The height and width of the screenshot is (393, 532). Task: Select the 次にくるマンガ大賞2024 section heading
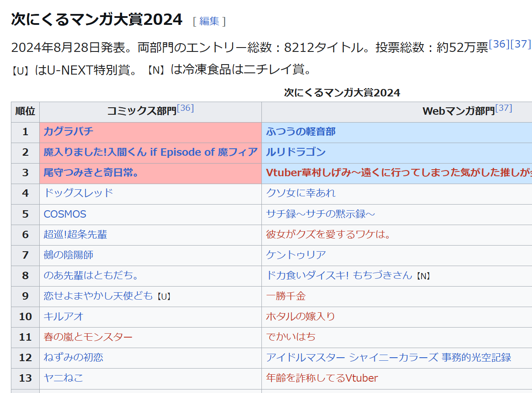(96, 19)
